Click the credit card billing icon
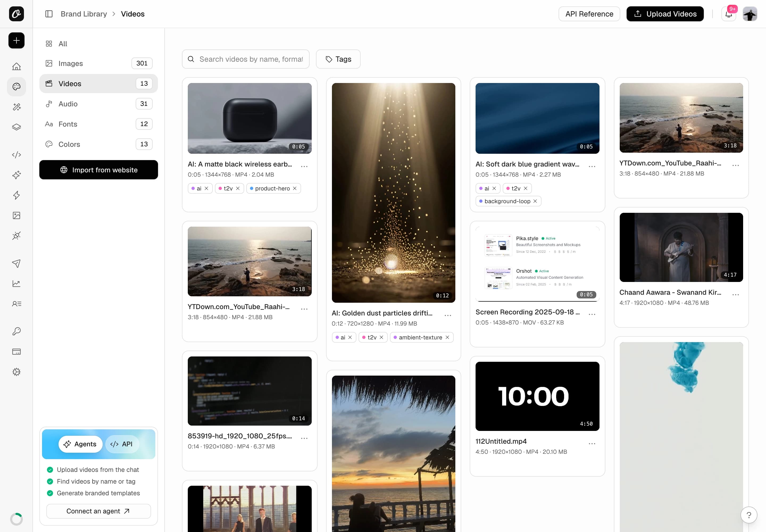This screenshot has height=532, width=766. click(16, 352)
